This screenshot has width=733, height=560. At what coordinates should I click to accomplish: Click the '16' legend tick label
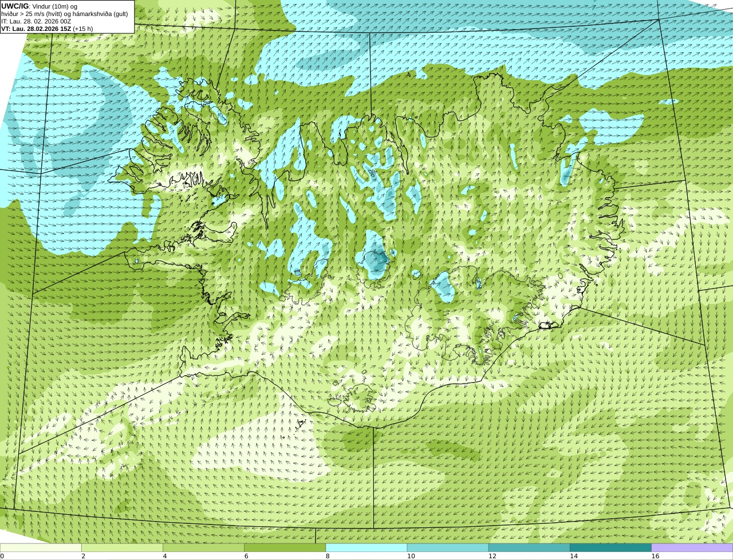click(x=655, y=556)
